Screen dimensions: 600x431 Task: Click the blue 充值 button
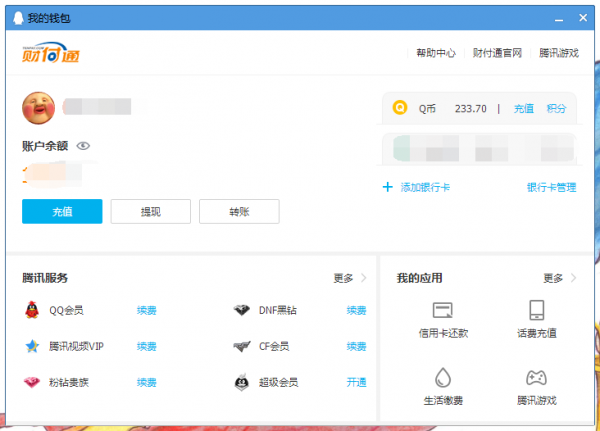(x=62, y=211)
